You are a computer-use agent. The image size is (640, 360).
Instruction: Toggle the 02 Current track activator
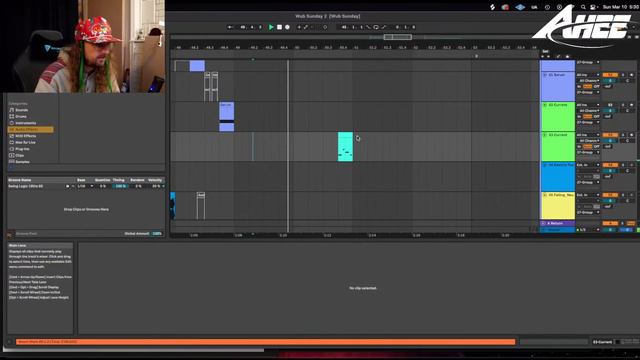pyautogui.click(x=610, y=105)
